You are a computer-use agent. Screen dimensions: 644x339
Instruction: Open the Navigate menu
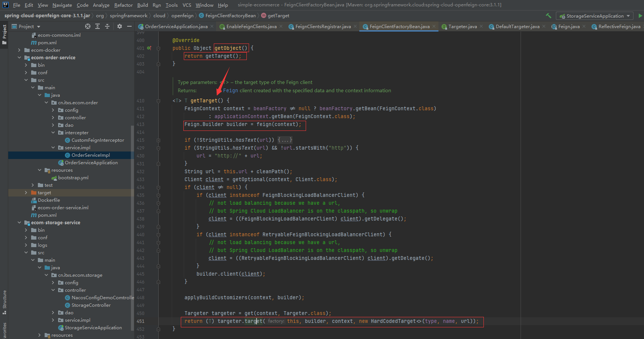(62, 5)
